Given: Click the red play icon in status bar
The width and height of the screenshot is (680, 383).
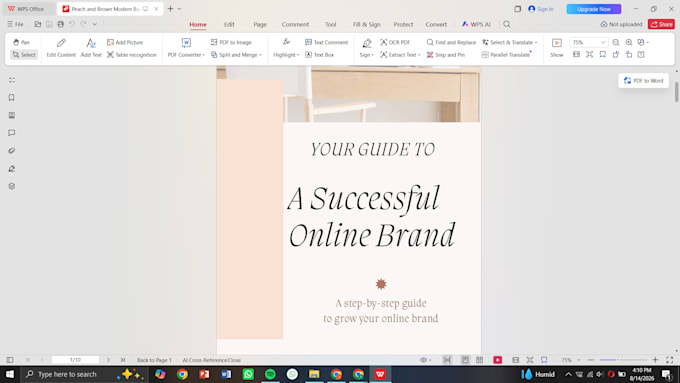Looking at the screenshot, I should [497, 360].
